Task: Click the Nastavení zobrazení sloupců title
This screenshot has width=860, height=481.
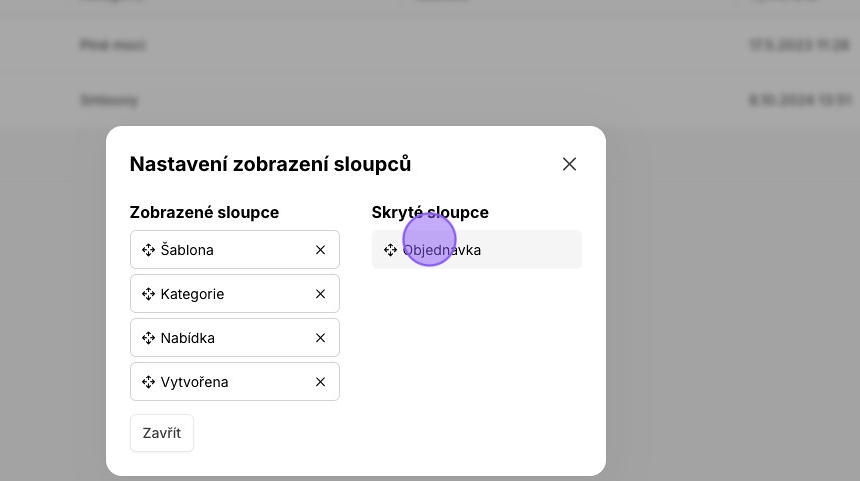Action: [270, 164]
